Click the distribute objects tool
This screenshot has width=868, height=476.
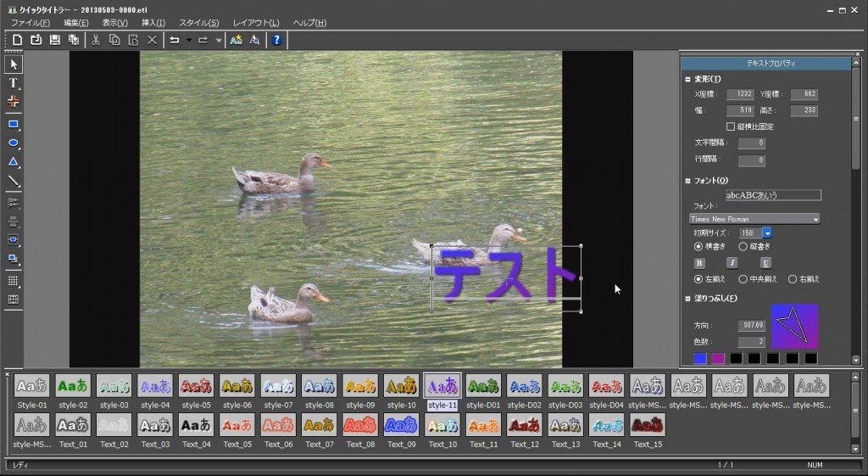click(x=14, y=221)
